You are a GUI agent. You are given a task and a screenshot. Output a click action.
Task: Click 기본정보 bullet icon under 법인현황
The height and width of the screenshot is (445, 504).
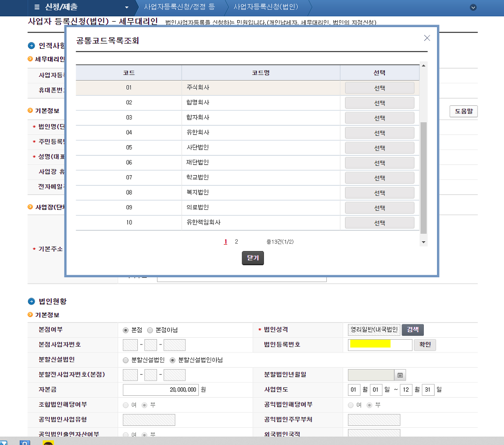coord(30,315)
